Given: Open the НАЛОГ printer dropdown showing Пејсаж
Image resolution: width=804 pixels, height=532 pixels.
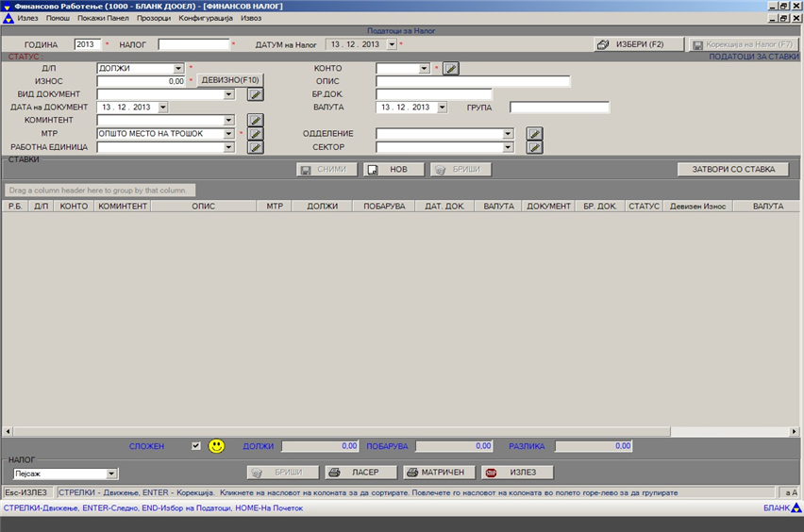Looking at the screenshot, I should coord(111,474).
